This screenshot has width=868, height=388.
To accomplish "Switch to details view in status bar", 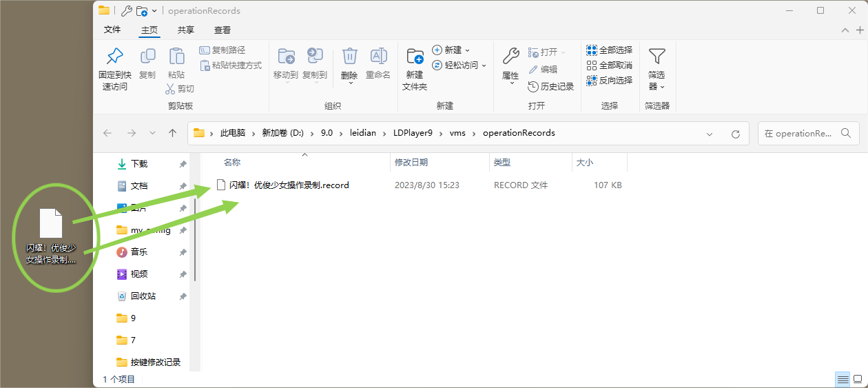I will pos(842,379).
